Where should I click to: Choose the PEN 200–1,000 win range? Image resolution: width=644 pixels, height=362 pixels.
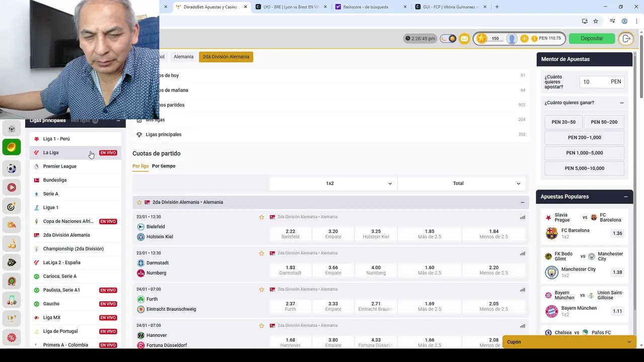(585, 138)
